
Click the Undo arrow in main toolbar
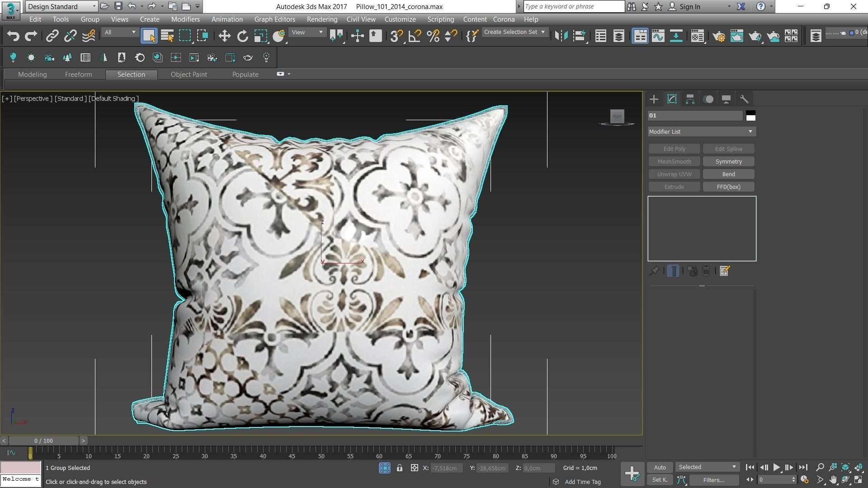[13, 36]
